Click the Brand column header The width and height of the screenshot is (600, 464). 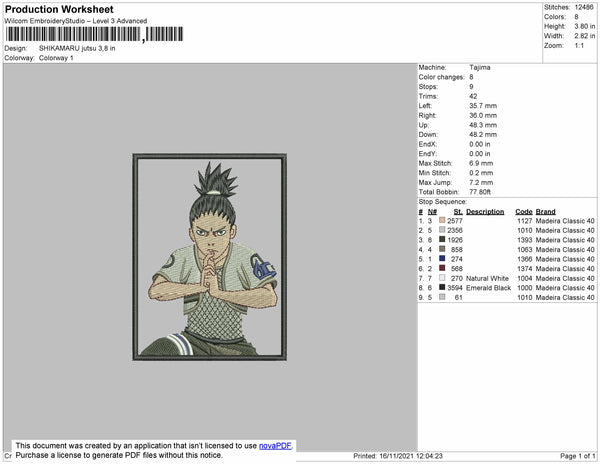point(546,212)
